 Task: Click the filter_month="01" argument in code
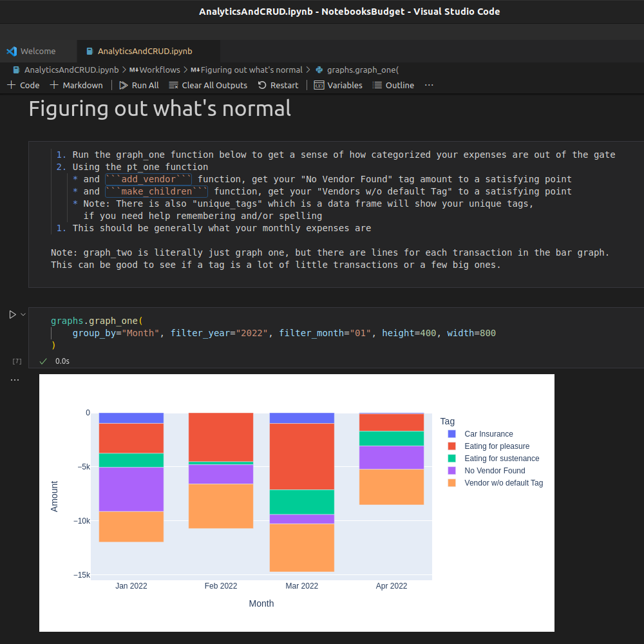pos(325,333)
